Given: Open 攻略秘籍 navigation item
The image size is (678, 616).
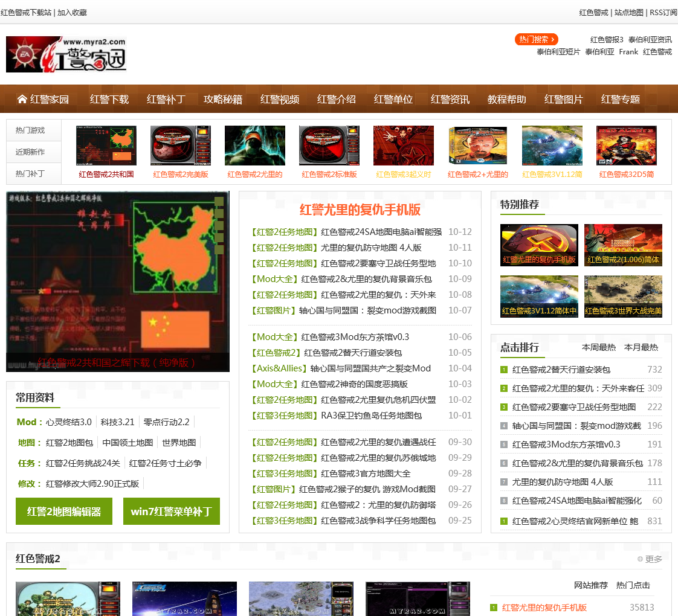Looking at the screenshot, I should (x=223, y=100).
